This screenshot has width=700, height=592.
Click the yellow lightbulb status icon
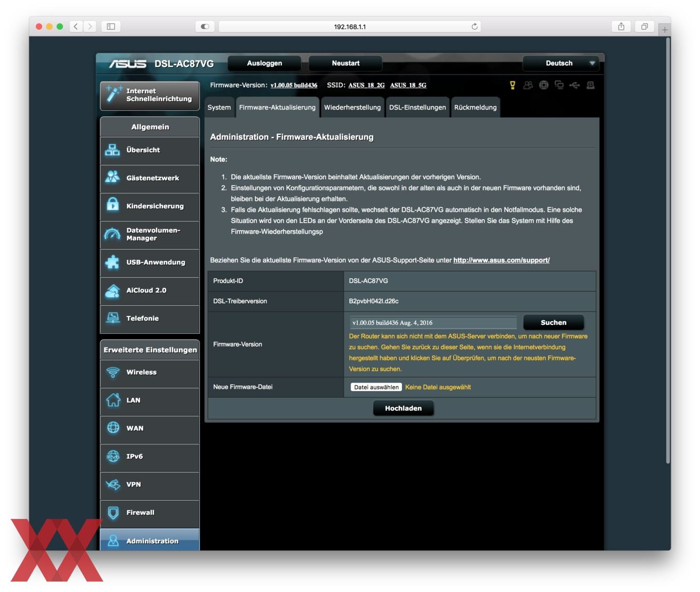[513, 85]
